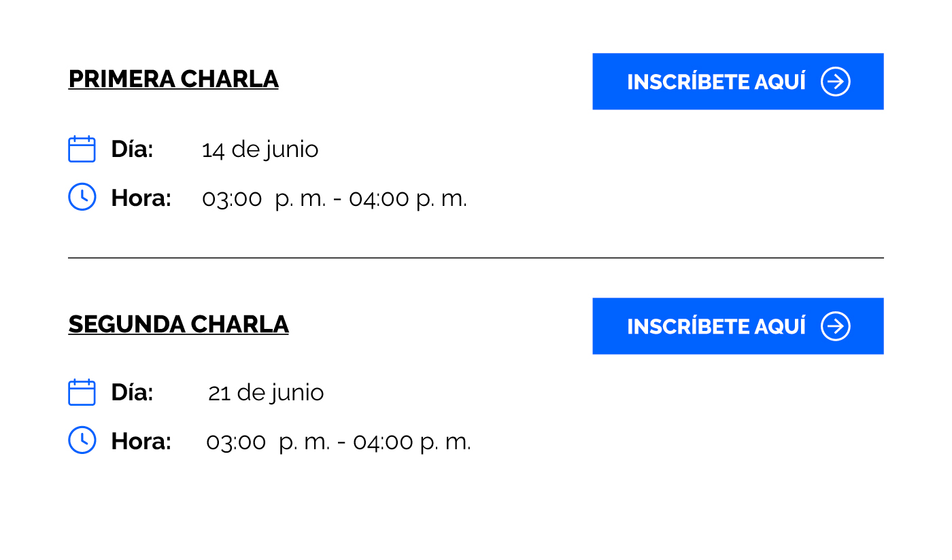Click the Día label of Segunda Charla
The image size is (952, 560).
click(x=132, y=392)
